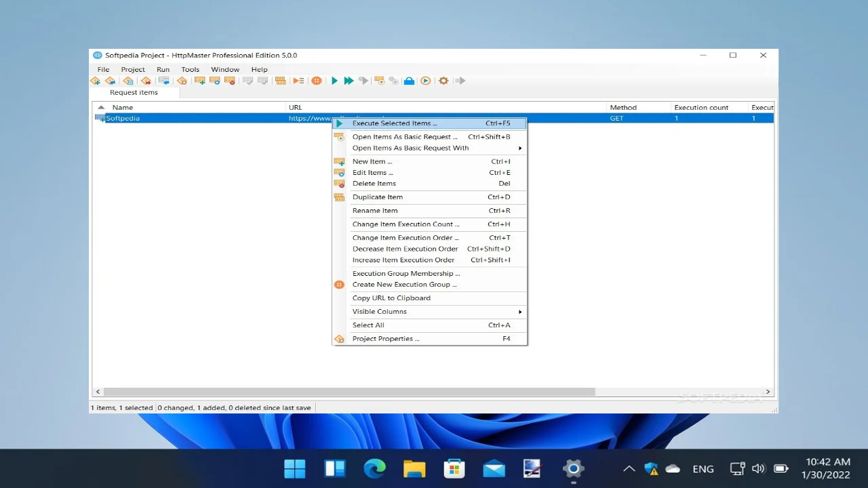Choose Decrease Item Execution Order
868x488 pixels.
click(430, 249)
